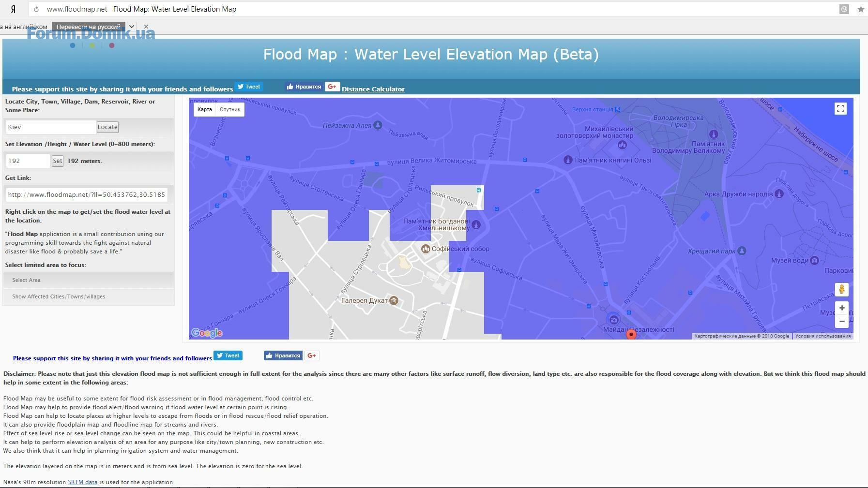Click the address bar showing www.floodmap.net
Image resolution: width=868 pixels, height=488 pixels.
tap(77, 9)
